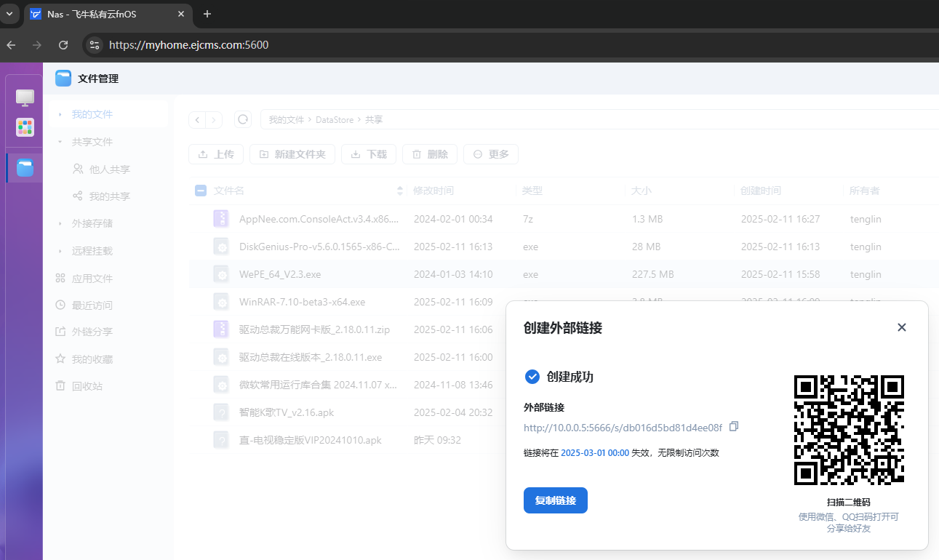Expand the 我的文件 tree node
The height and width of the screenshot is (560, 939).
pos(60,115)
